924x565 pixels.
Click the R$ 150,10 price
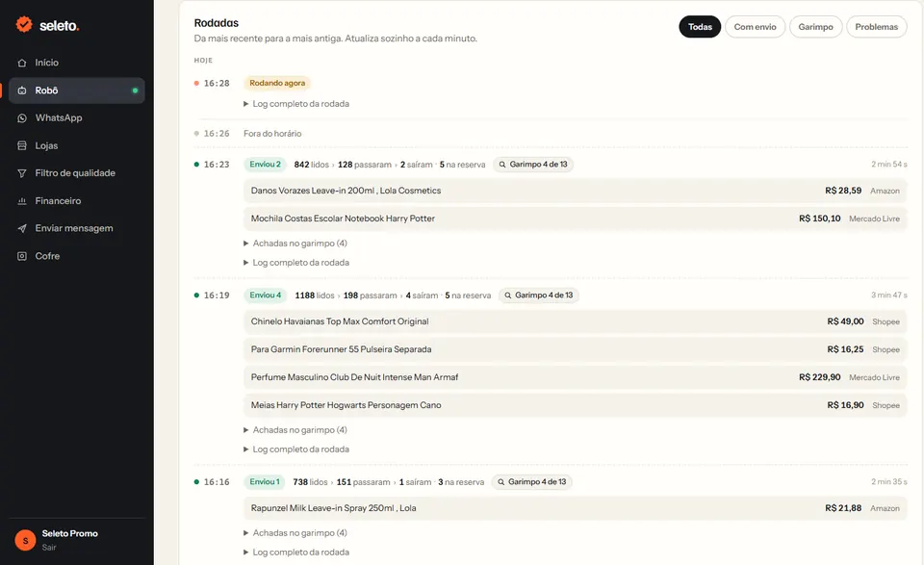click(820, 218)
